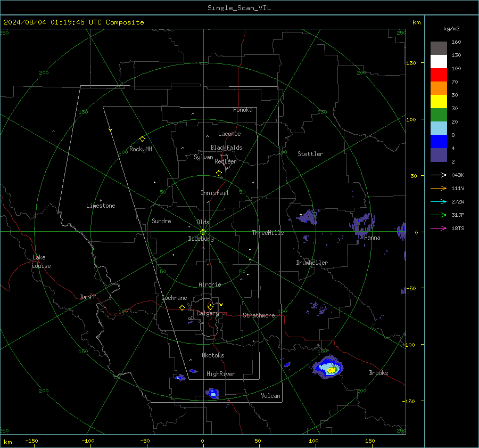This screenshot has height=448, width=479.
Task: Click the Lacombe label
Action: pos(229,134)
